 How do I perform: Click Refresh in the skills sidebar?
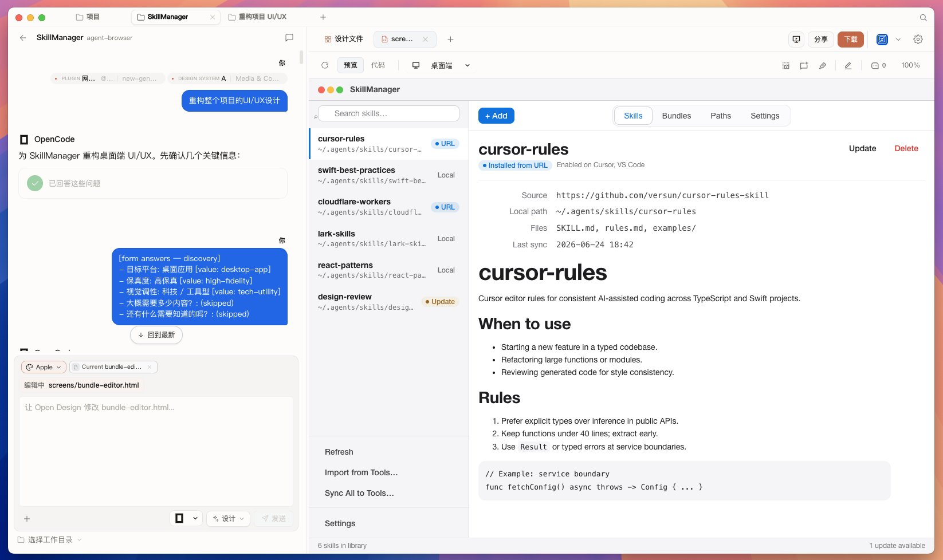339,452
